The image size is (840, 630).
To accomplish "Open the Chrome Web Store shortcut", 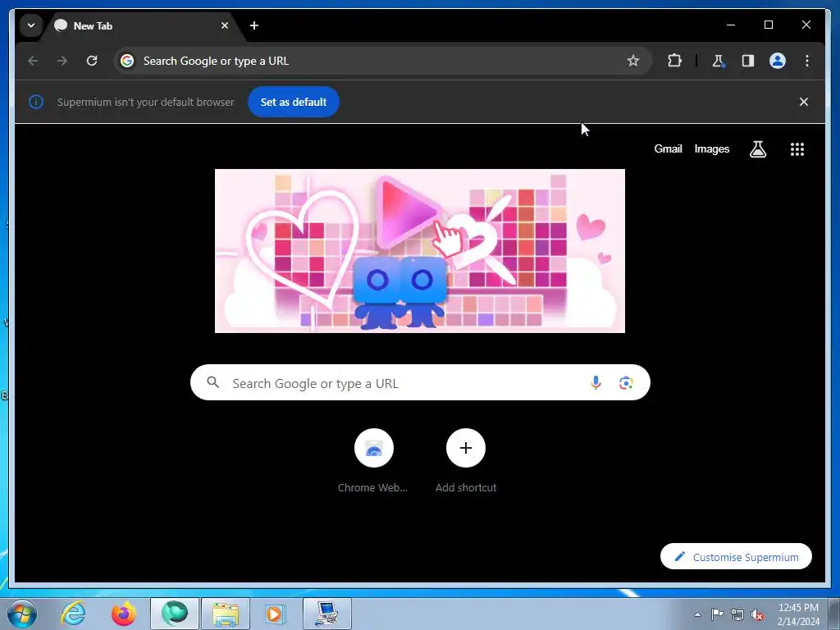I will (x=373, y=461).
